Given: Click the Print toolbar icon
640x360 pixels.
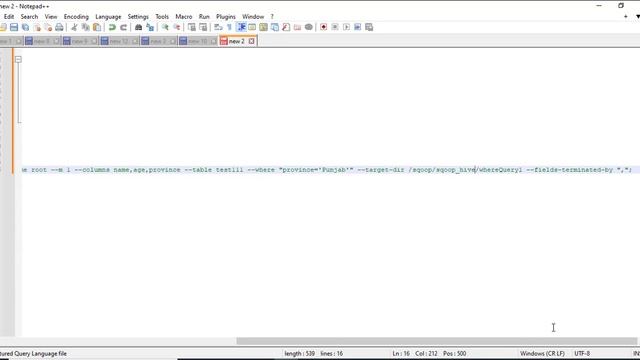Looking at the screenshot, I should (59, 27).
